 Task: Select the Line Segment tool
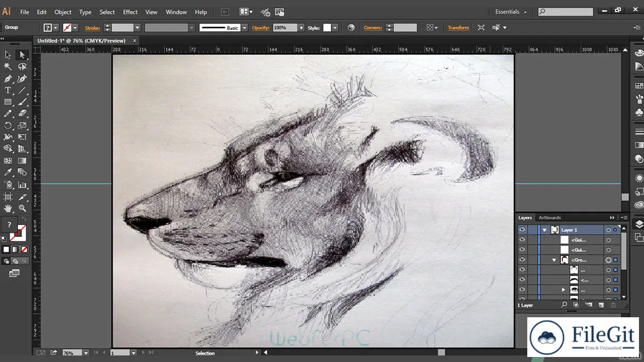point(22,90)
